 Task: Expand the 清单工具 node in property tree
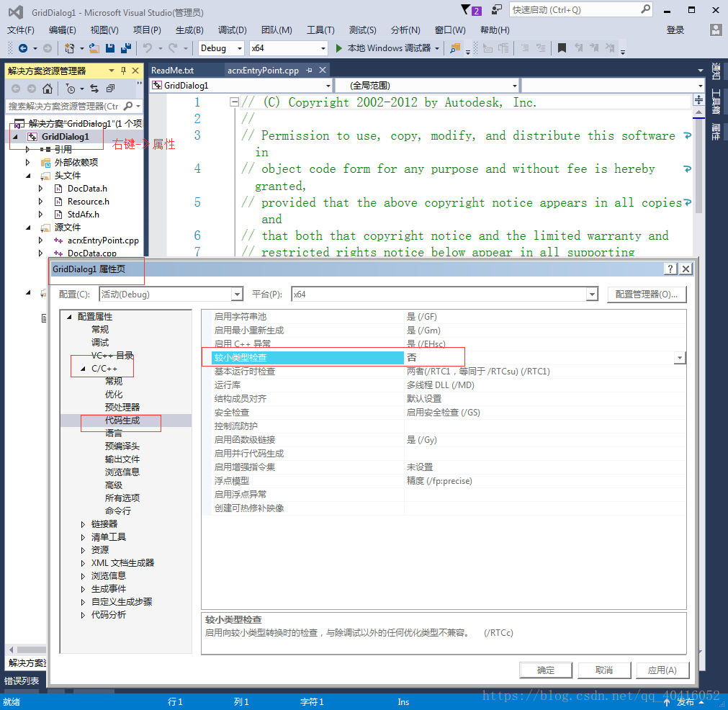pyautogui.click(x=83, y=537)
